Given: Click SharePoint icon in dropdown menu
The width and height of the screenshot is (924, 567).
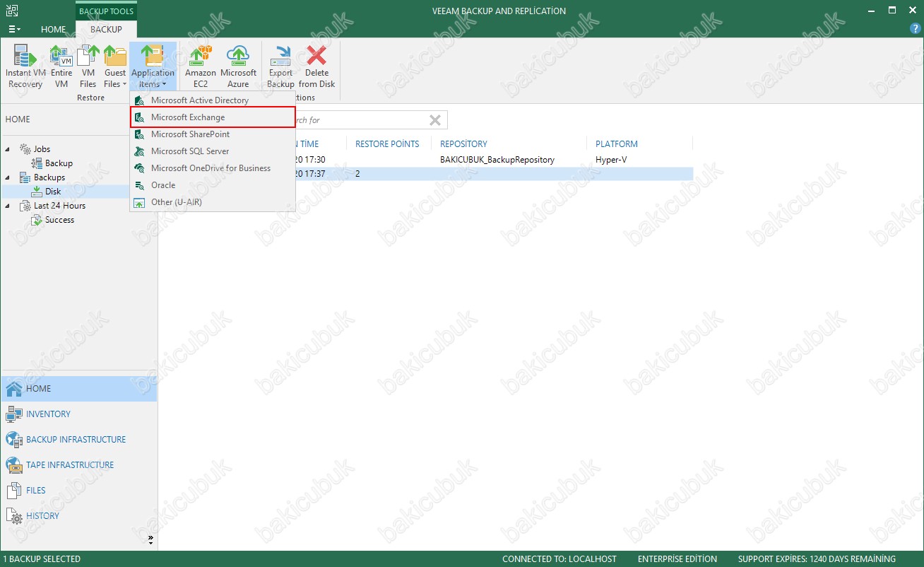Looking at the screenshot, I should click(x=139, y=134).
